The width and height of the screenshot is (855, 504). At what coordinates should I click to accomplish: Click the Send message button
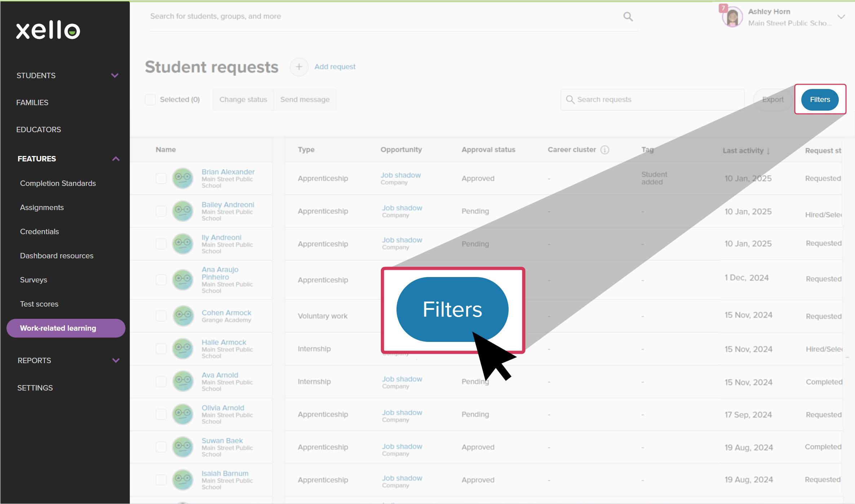[305, 100]
